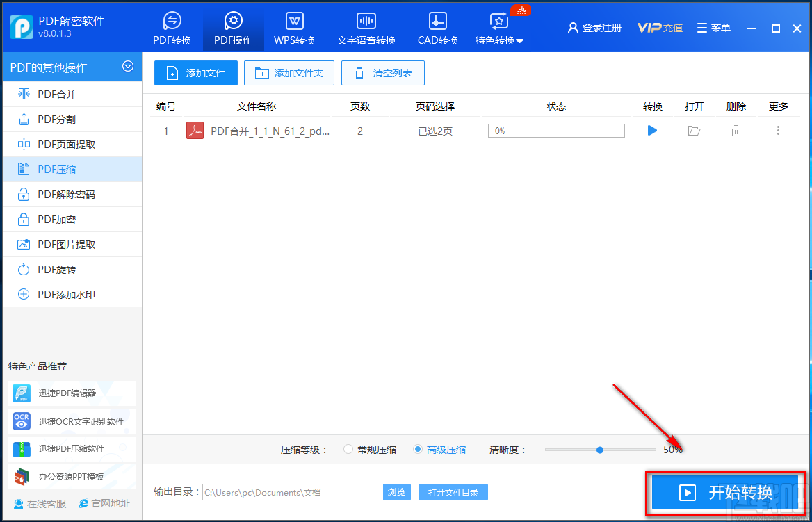Start converting via the blue play icon
Screen dimensions: 812x522
(x=651, y=130)
